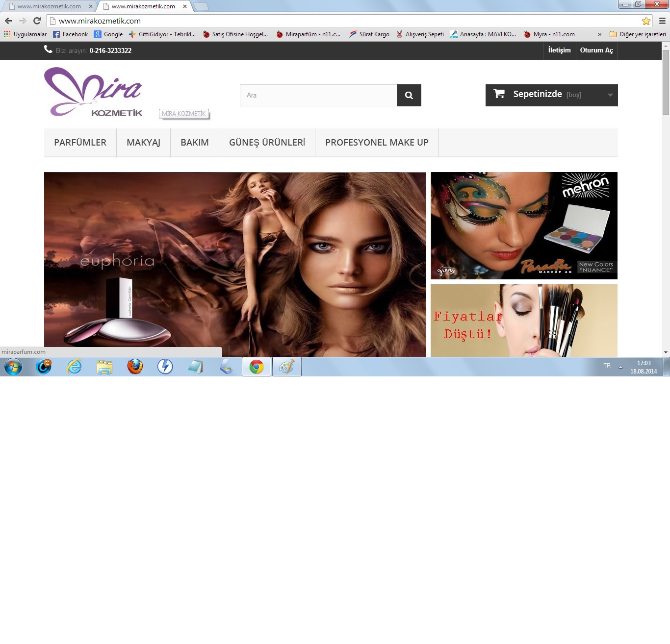
Task: Open the PROFESYONEL MAKE UP menu
Action: (x=377, y=143)
